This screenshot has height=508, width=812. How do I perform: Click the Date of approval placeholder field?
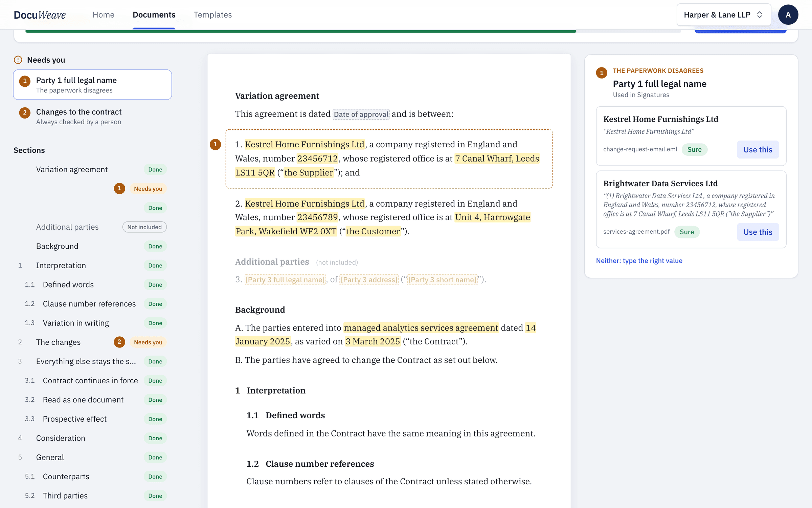[361, 114]
